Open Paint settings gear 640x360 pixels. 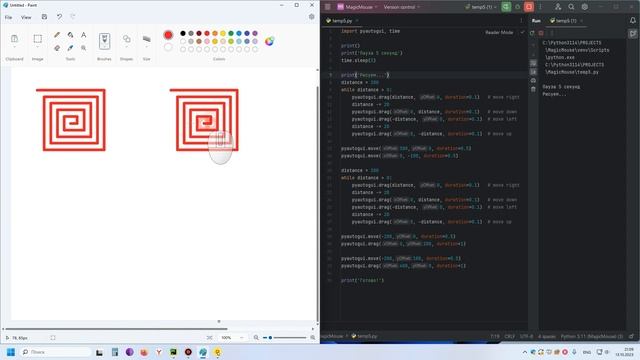point(311,17)
